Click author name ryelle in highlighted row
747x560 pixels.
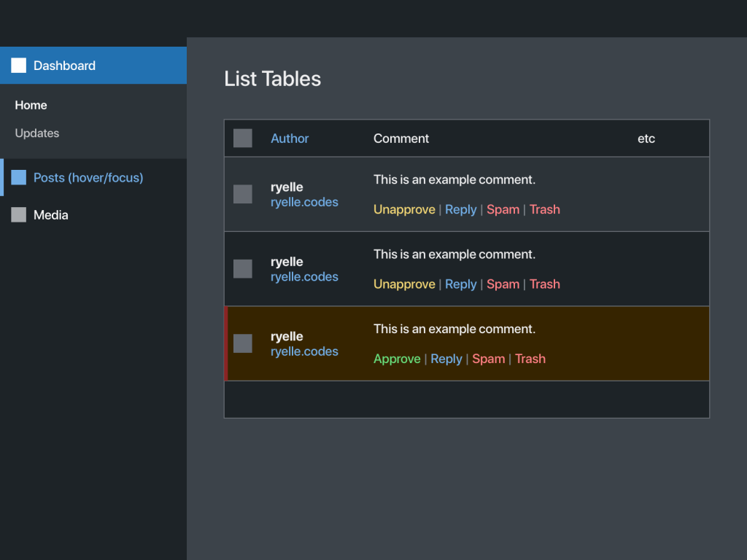[287, 337]
